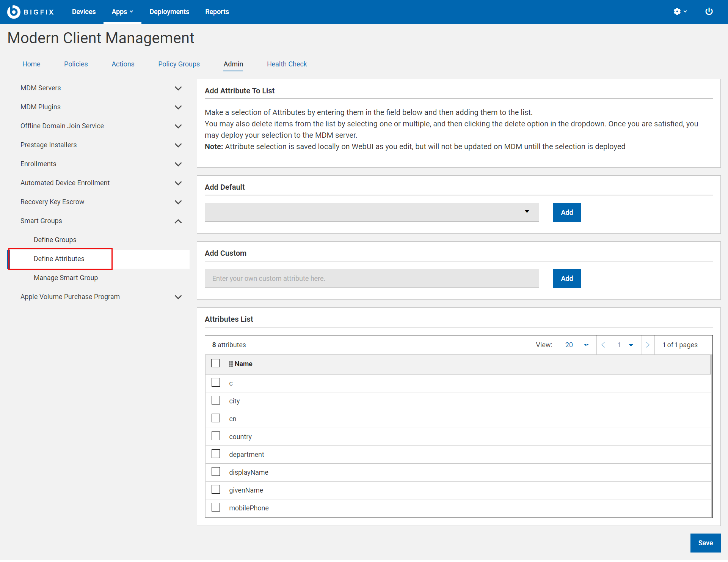
Task: Click the custom attribute input field
Action: 372,279
